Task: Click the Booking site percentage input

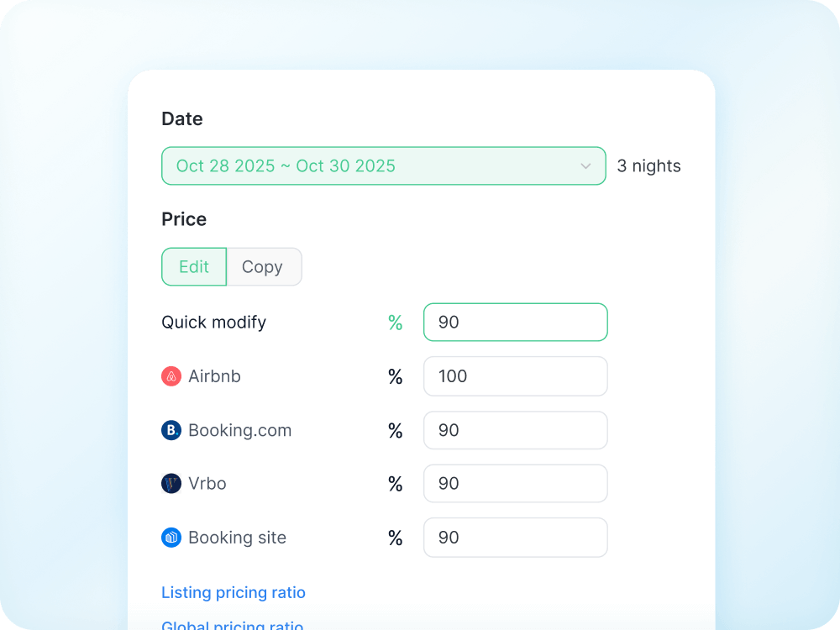Action: point(515,538)
